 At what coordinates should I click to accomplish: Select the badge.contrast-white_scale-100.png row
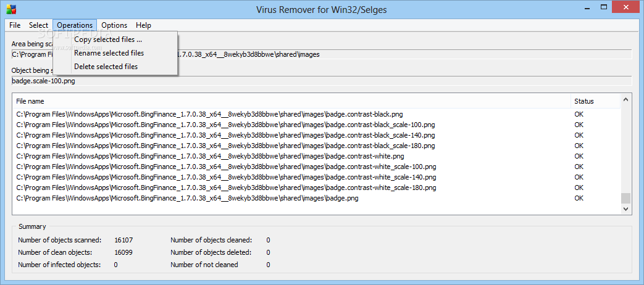pyautogui.click(x=316, y=167)
